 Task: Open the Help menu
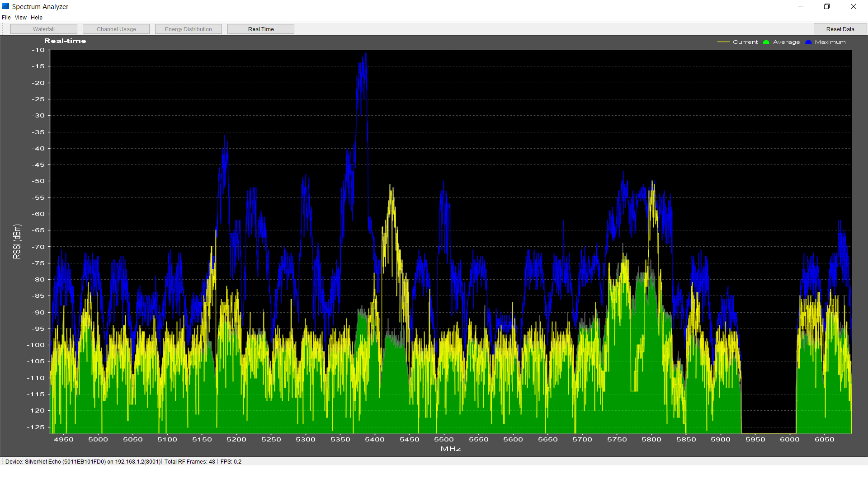(x=37, y=18)
